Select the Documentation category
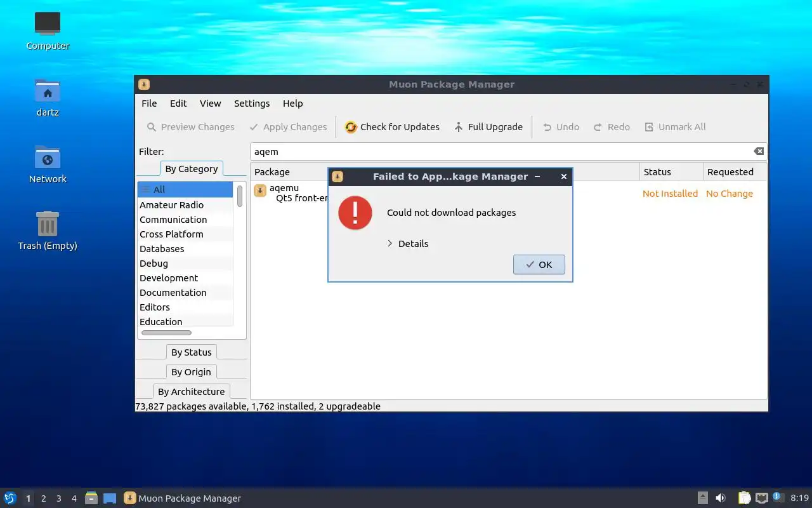This screenshot has height=508, width=812. tap(185, 293)
